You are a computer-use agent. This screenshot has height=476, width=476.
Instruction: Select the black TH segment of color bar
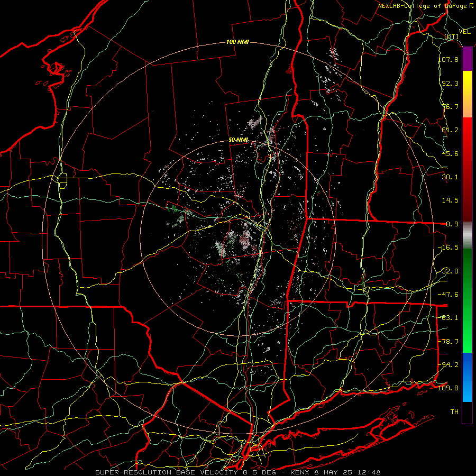[467, 413]
